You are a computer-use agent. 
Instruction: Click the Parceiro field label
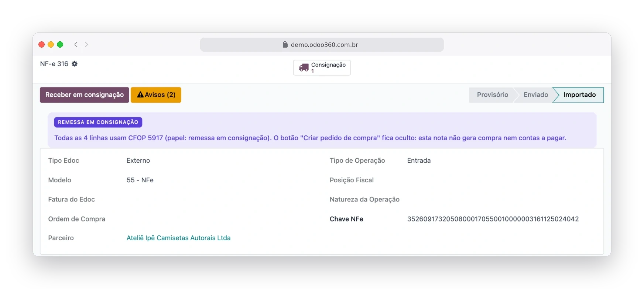click(61, 238)
